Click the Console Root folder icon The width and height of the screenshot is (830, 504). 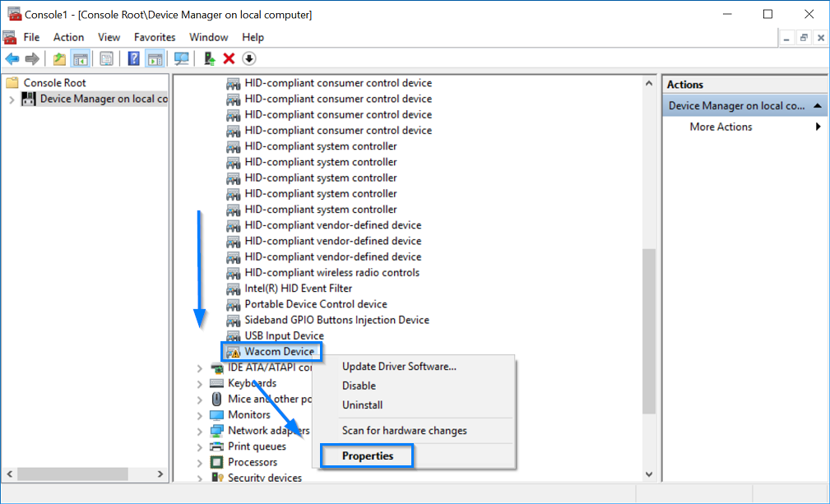click(12, 82)
